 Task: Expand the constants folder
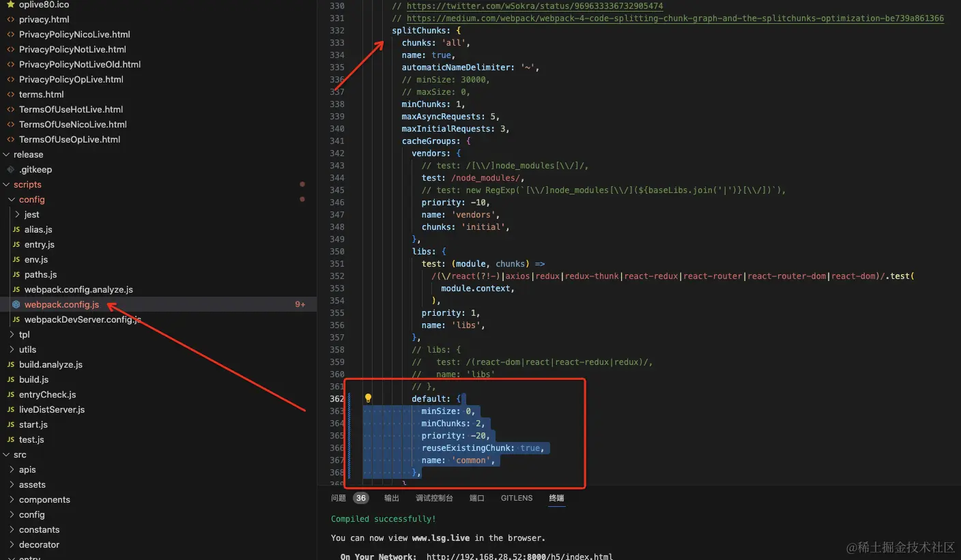(12, 529)
